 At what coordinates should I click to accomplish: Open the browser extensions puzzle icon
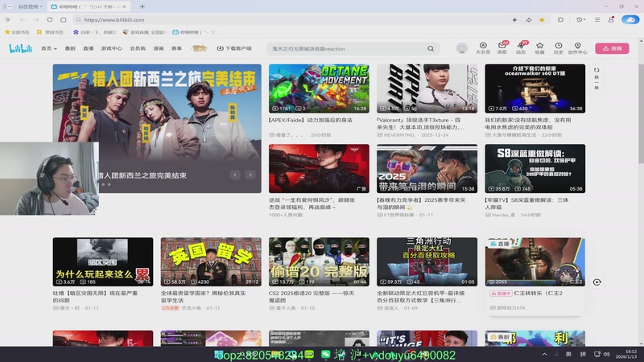(x=560, y=19)
